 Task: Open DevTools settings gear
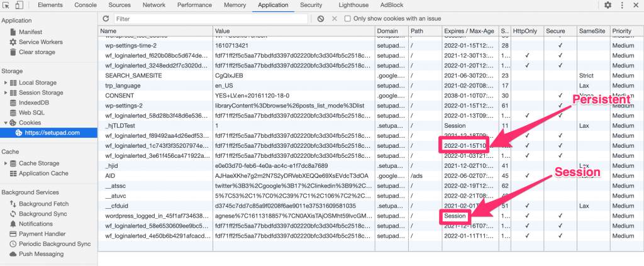pos(608,5)
